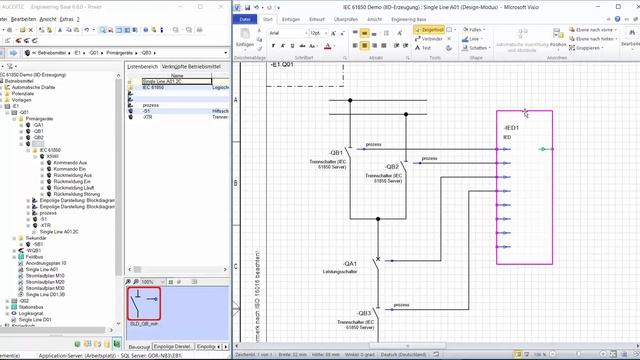
Task: Open the Gruppieren dropdown
Action: (587, 48)
